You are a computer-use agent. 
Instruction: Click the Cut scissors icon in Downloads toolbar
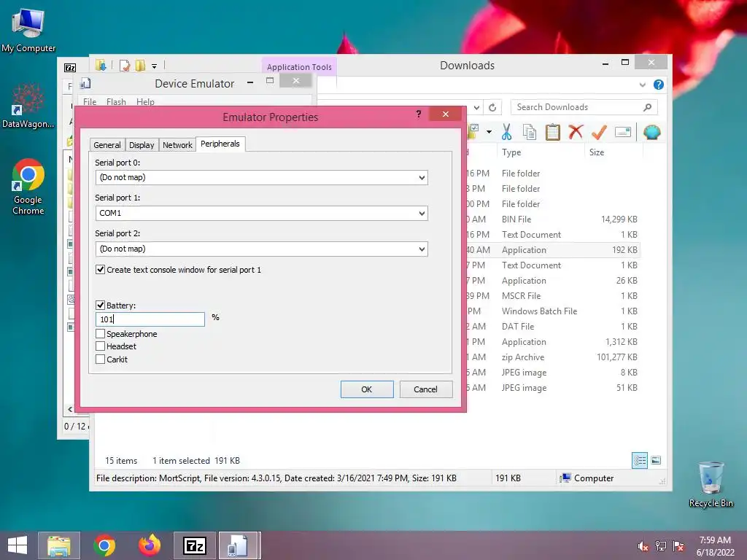click(506, 132)
